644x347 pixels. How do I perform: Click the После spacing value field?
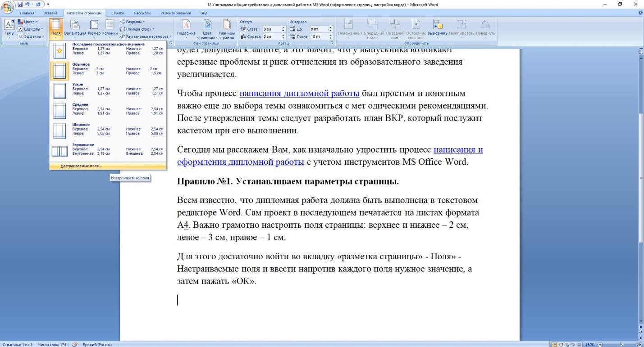319,36
